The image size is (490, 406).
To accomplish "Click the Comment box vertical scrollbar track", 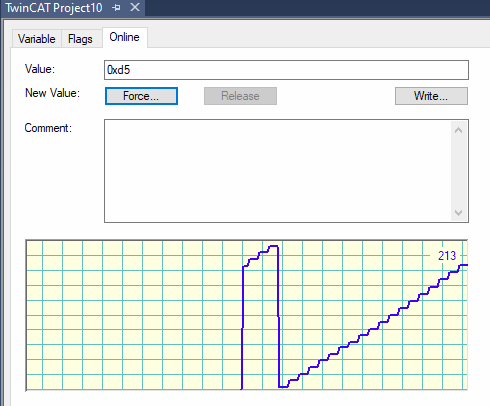I will click(459, 171).
